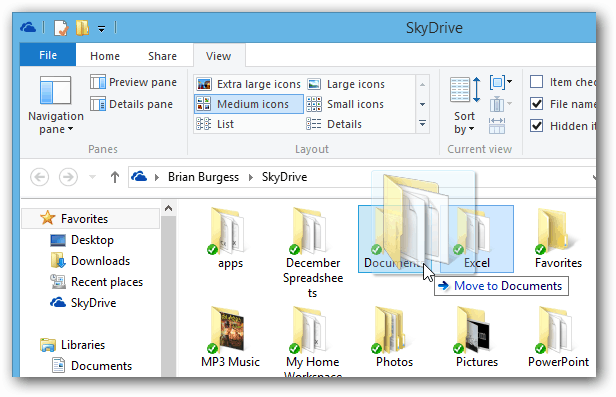
Task: Select Medium icons layout
Action: coord(248,104)
